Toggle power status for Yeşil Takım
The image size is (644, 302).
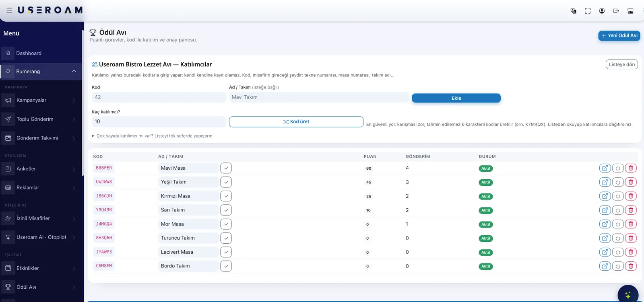(x=618, y=182)
